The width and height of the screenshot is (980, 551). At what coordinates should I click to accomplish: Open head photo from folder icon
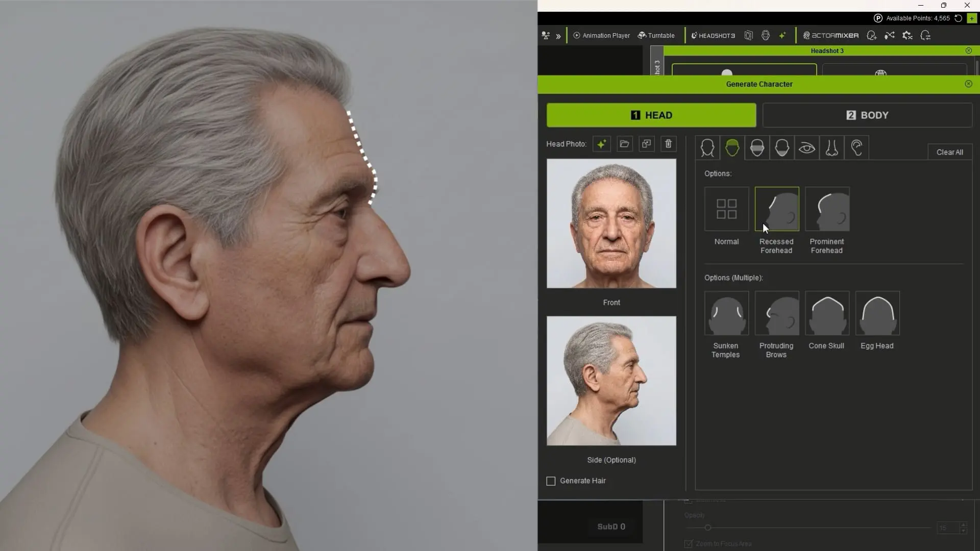tap(624, 144)
